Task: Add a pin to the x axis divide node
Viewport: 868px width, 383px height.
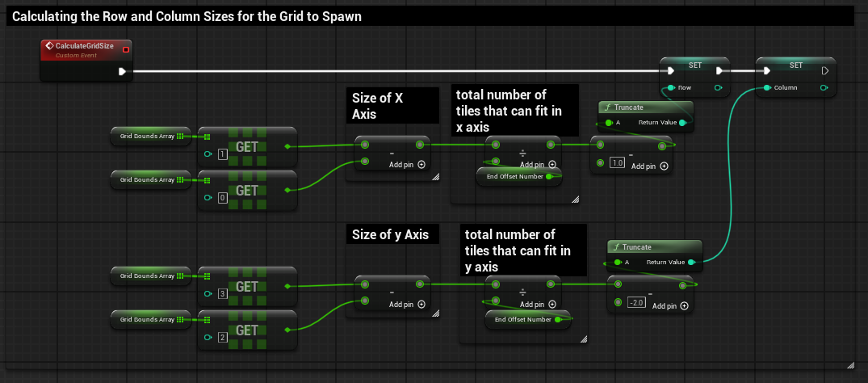Action: click(552, 165)
